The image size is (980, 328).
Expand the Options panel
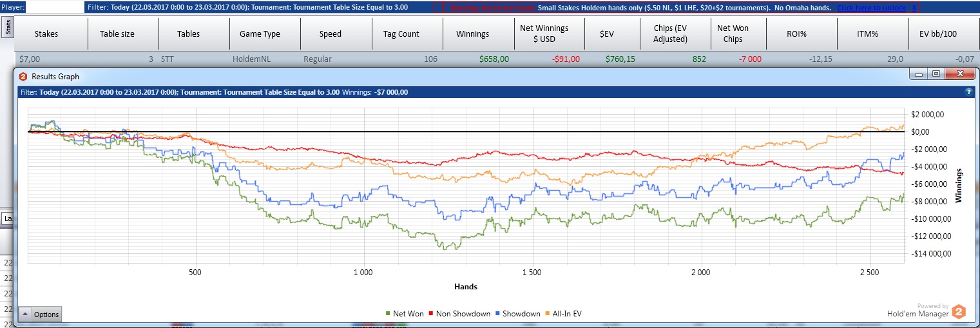39,314
